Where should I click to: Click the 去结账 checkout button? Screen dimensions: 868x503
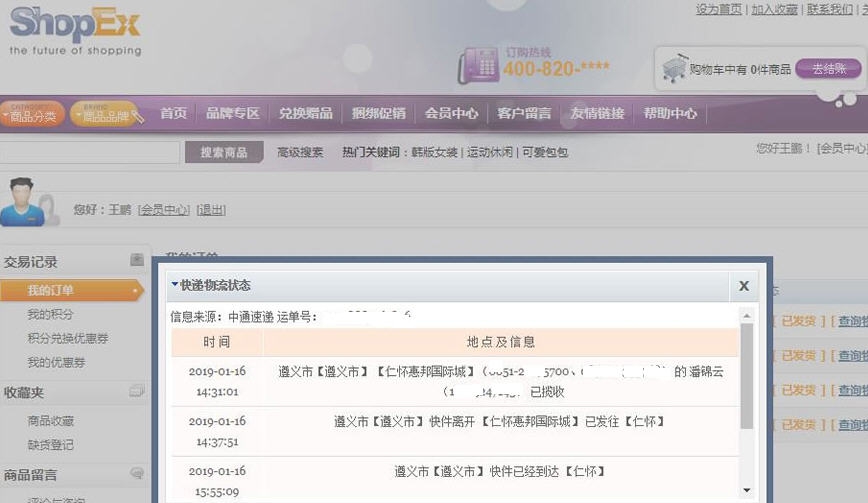(x=829, y=69)
